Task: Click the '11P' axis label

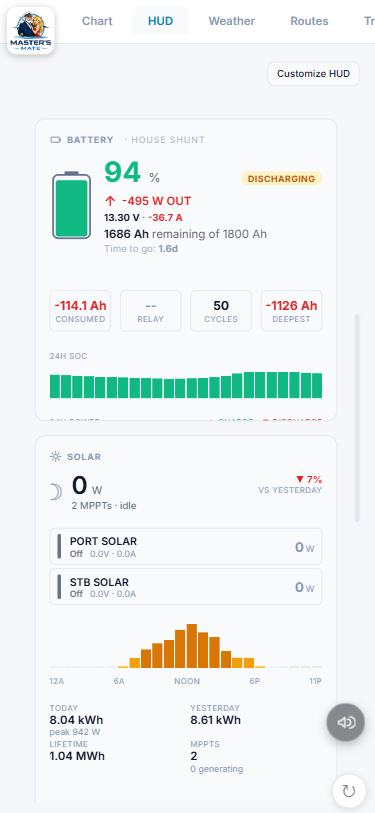Action: coord(315,681)
